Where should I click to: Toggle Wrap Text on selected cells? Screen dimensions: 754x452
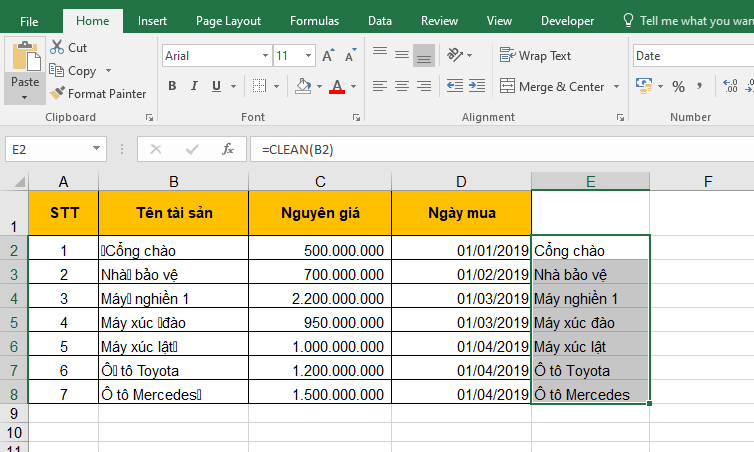point(536,56)
